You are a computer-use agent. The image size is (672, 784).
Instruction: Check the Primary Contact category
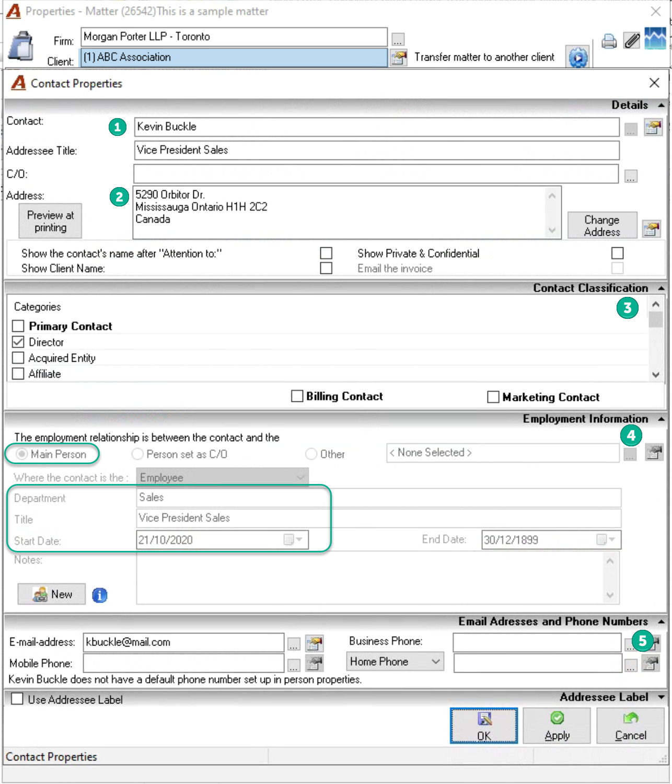[18, 326]
